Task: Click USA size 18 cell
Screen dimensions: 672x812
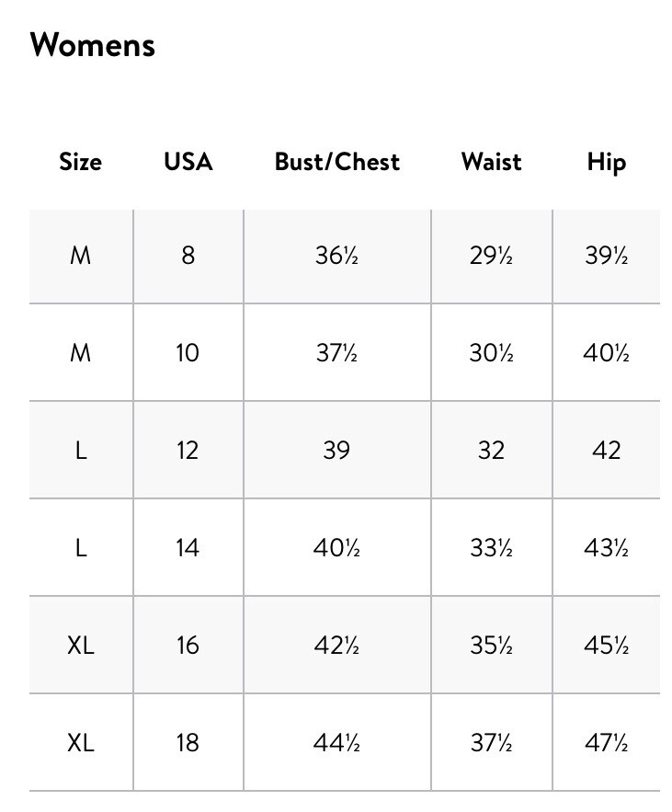Action: (x=188, y=742)
